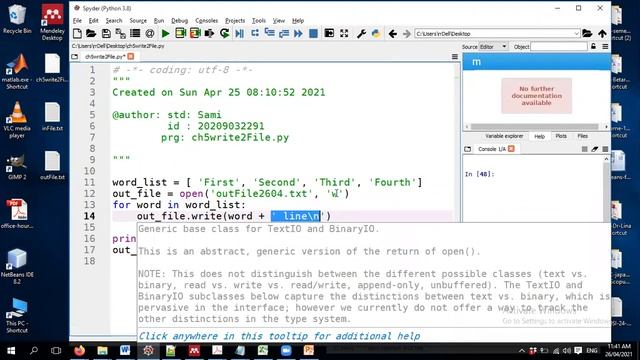Image resolution: width=640 pixels, height=360 pixels.
Task: Open PYTHONPATH manager python icon
Action: [376, 33]
